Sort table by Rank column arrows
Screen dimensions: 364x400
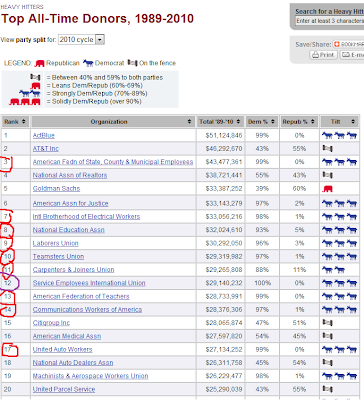[x=24, y=122]
